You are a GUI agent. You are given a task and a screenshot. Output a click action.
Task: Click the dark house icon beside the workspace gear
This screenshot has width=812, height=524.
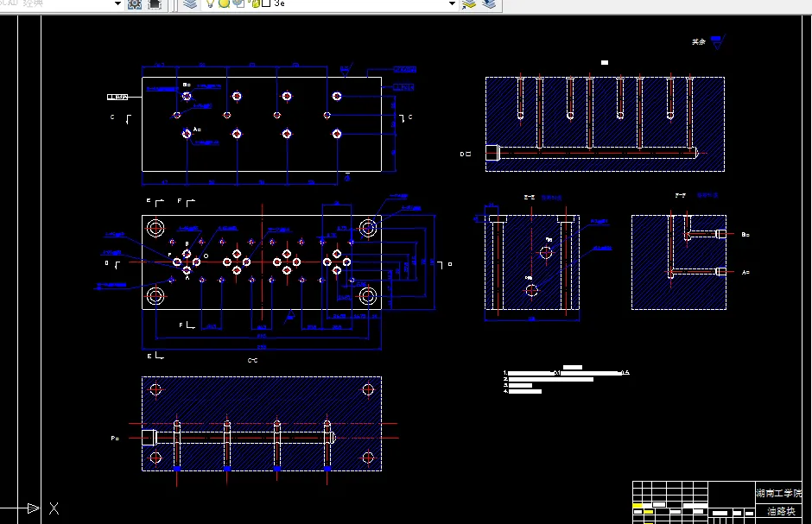(x=155, y=4)
